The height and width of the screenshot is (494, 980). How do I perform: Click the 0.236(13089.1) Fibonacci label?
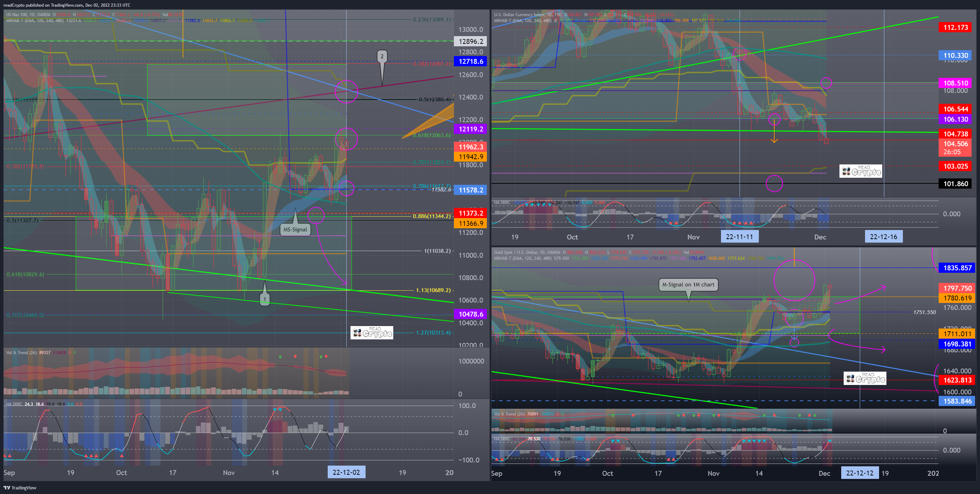431,19
